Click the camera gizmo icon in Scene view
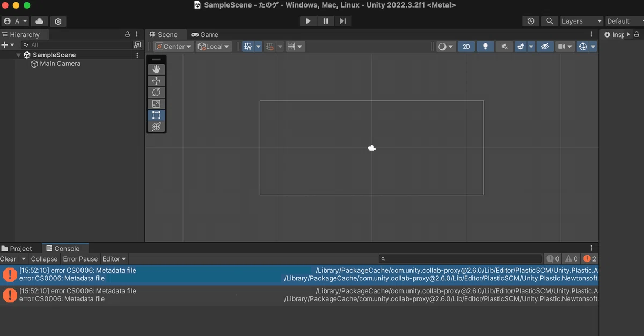Screen dimensions: 644x336 coord(371,148)
